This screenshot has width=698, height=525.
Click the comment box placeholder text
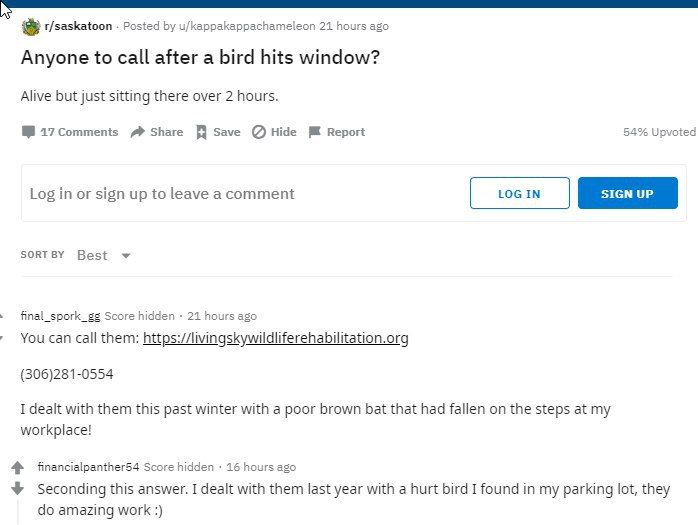[x=162, y=194]
